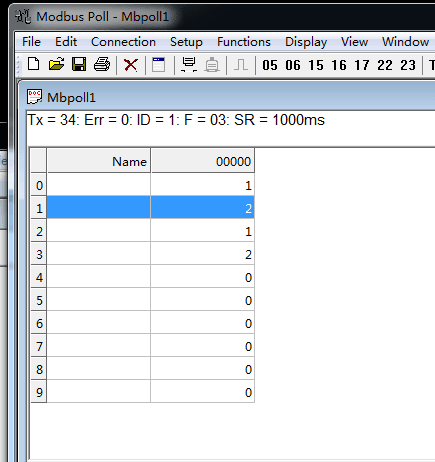435x462 pixels.
Task: Select row header 0
Action: (x=39, y=185)
